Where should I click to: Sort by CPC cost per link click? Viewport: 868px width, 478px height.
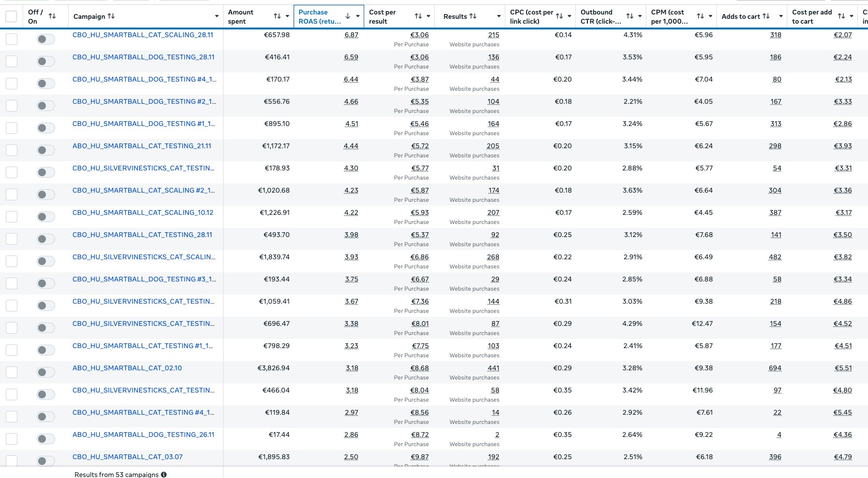click(559, 16)
